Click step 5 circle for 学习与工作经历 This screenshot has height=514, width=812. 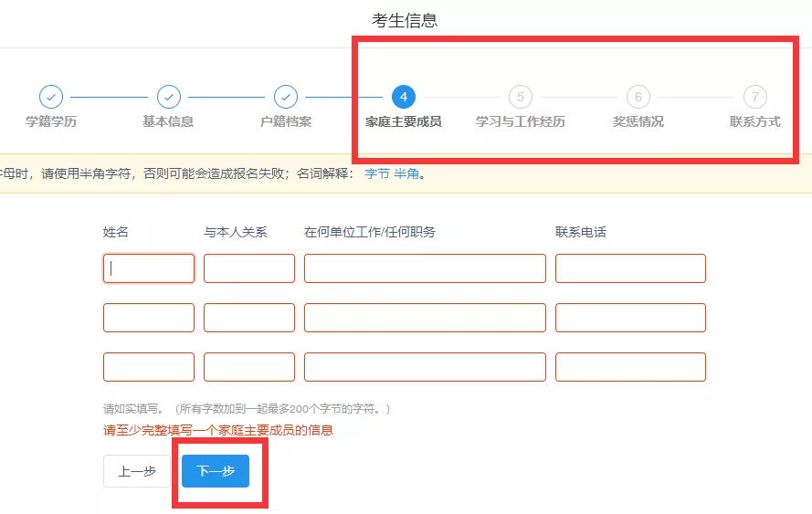520,97
